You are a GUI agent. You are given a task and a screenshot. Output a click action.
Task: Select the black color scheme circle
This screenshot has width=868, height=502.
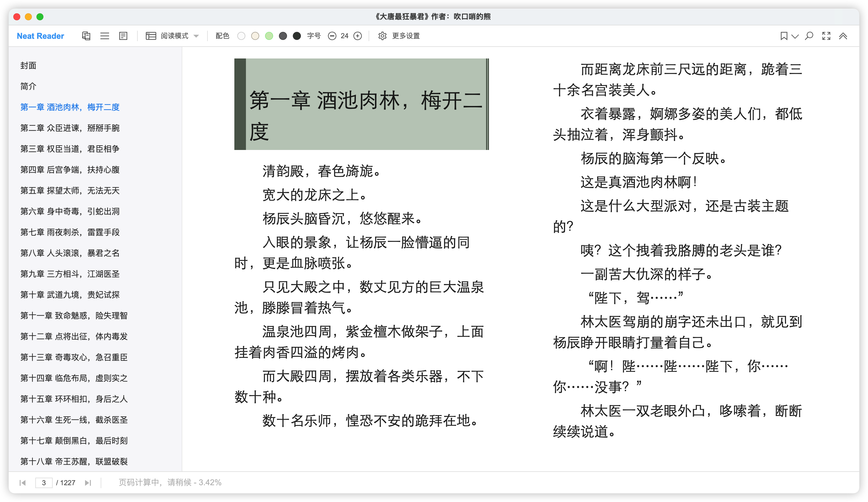tap(297, 36)
